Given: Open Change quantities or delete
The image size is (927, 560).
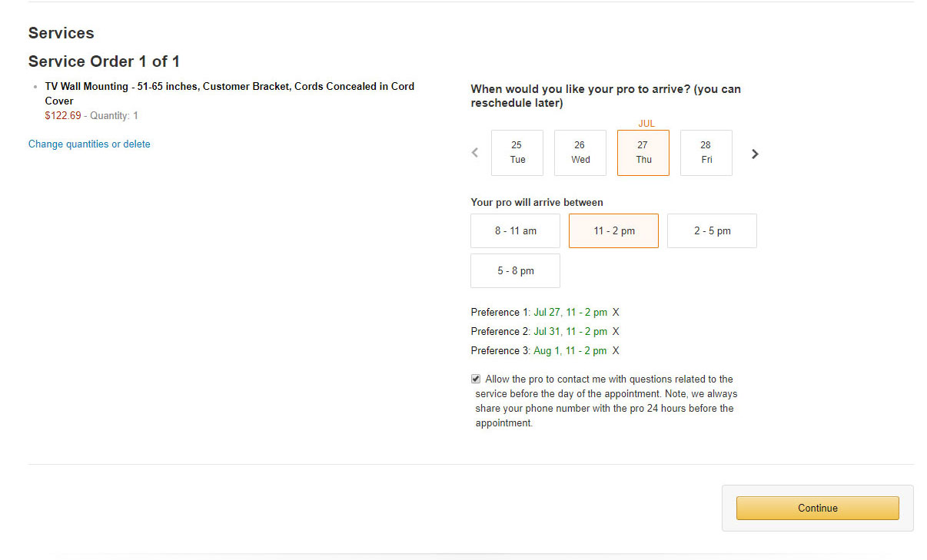Looking at the screenshot, I should 89,144.
